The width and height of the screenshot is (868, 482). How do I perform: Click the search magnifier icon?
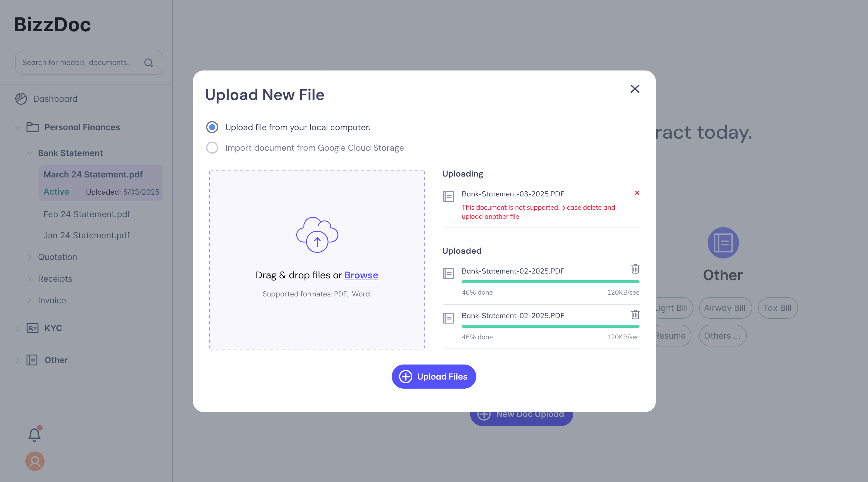[x=148, y=63]
